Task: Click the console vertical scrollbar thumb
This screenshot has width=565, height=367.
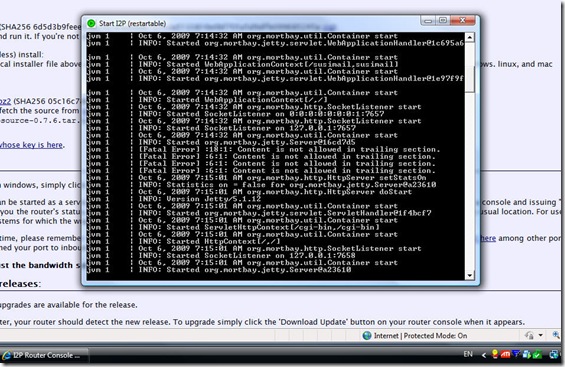Action: point(470,79)
